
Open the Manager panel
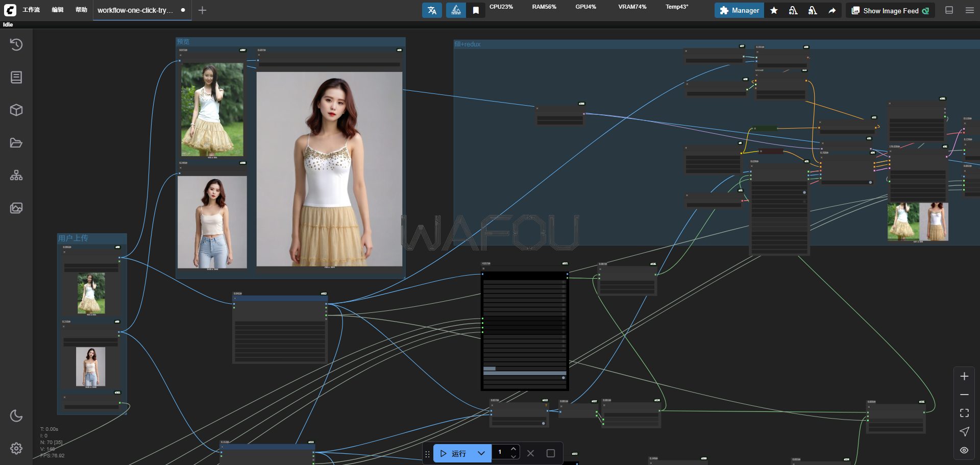tap(739, 10)
